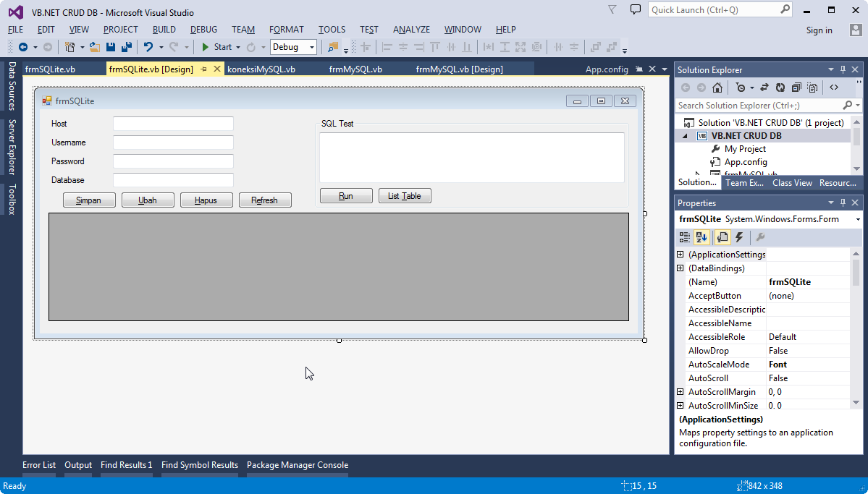Refresh Solution Explorer with the refresh icon

click(780, 88)
